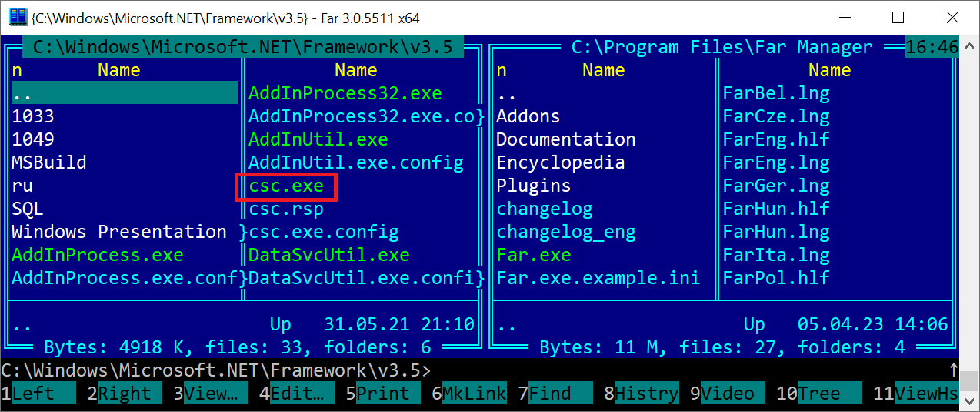The image size is (980, 412).
Task: Select AddInProcess32.exe file
Action: (x=345, y=93)
